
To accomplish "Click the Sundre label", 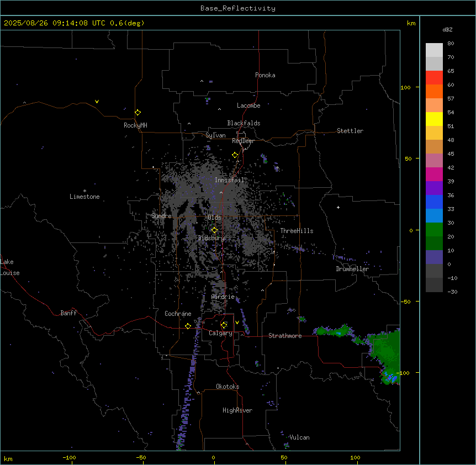I will pos(161,216).
